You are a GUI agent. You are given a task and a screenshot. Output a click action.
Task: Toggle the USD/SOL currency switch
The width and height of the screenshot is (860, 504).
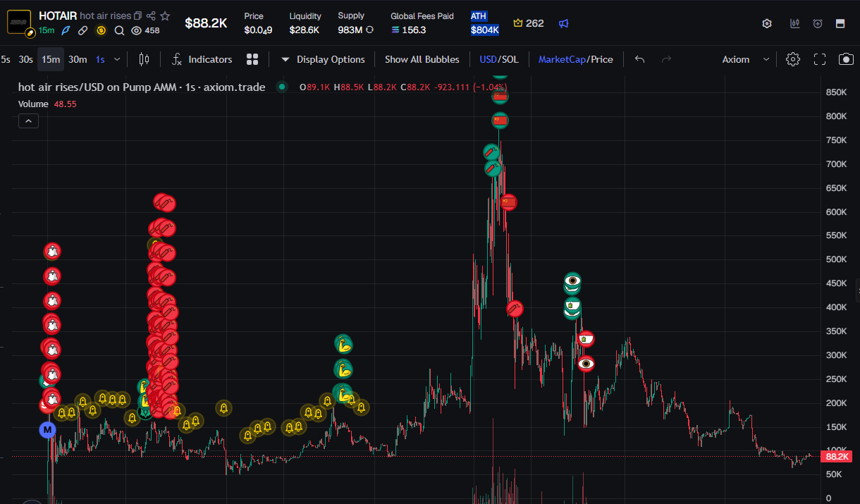[x=498, y=59]
